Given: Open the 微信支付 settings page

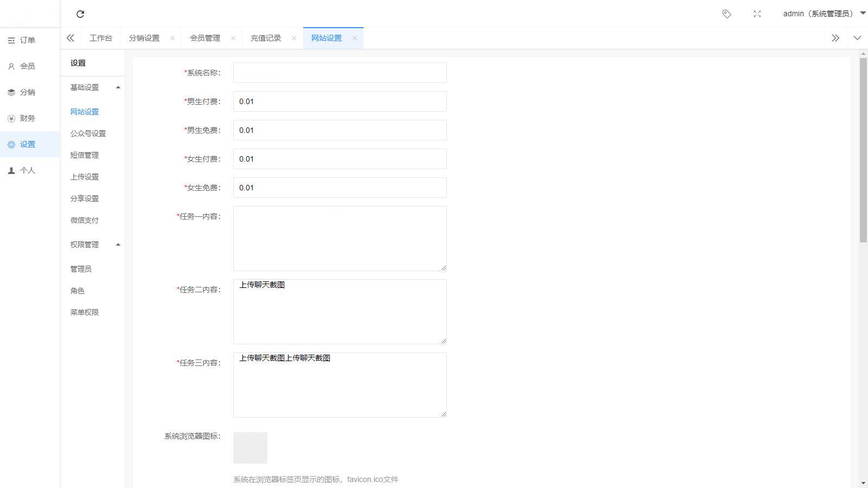Looking at the screenshot, I should click(x=84, y=220).
